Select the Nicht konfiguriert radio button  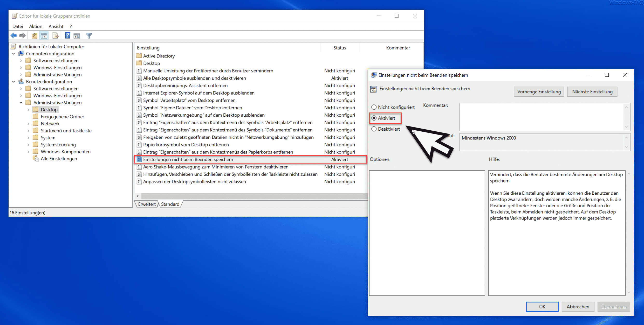374,107
